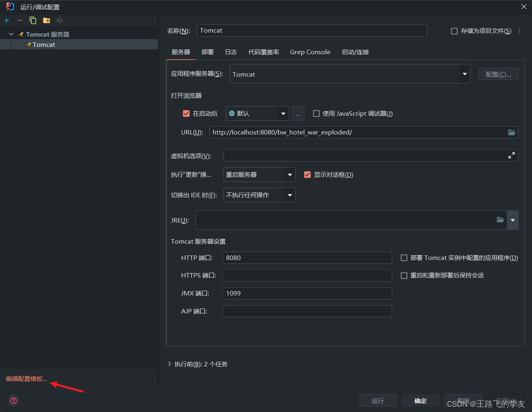Click the browser ellipsis browse button
Image resolution: width=532 pixels, height=412 pixels.
tap(298, 114)
